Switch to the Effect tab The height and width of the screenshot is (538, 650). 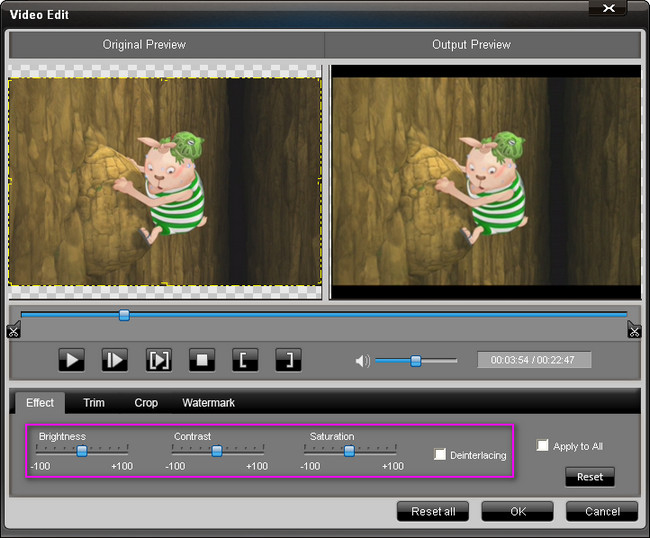pos(40,402)
